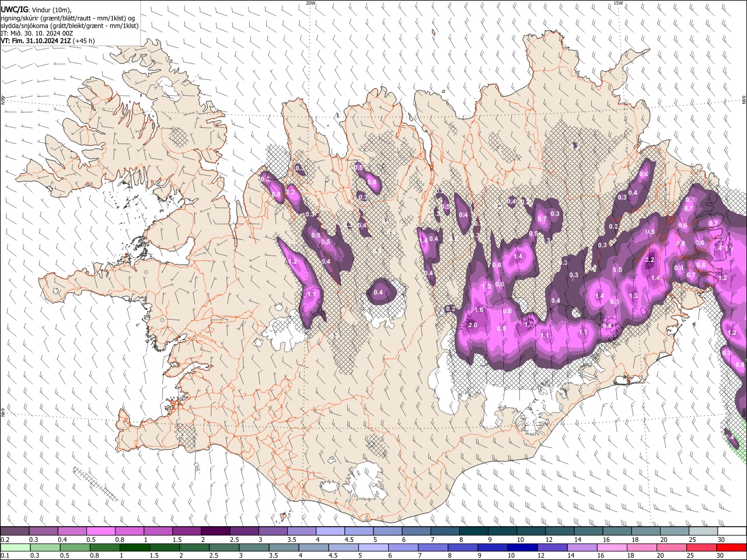
Task: Select the dark teal 8 swatch in snow legend
Action: (x=473, y=531)
